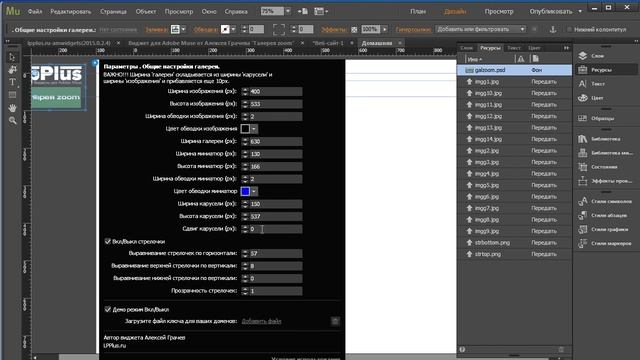Switch to *Веб-сайт-1 document tab

pos(328,43)
